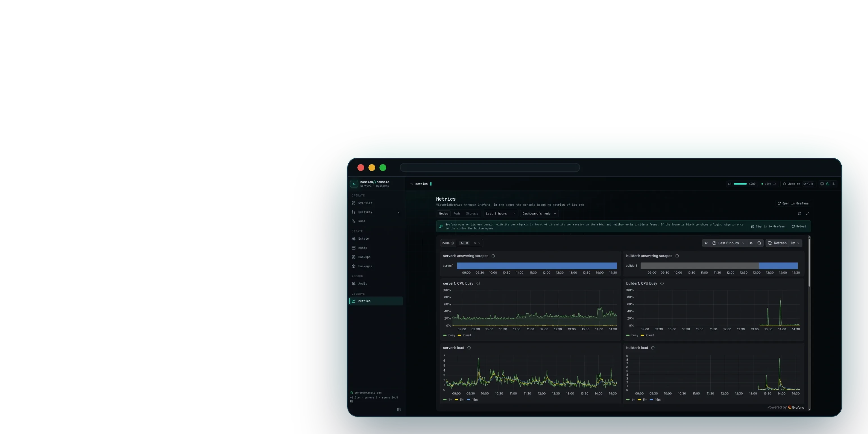Click the browser address bar

pyautogui.click(x=490, y=168)
